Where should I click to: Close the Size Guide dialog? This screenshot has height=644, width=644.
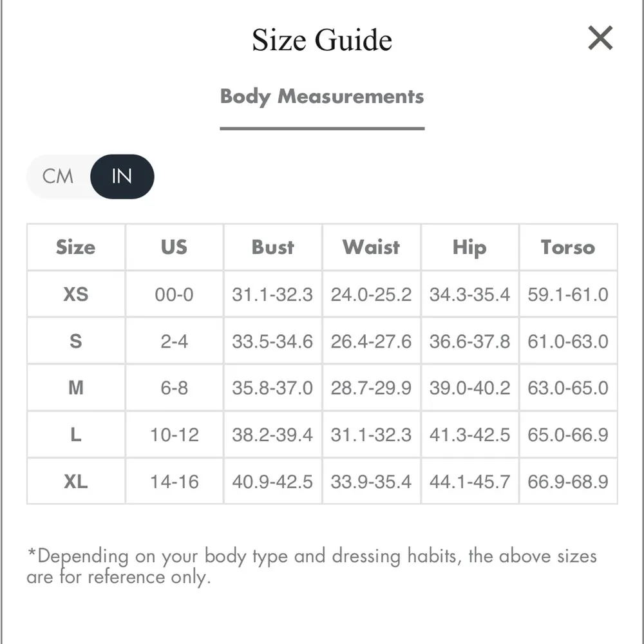click(x=600, y=39)
